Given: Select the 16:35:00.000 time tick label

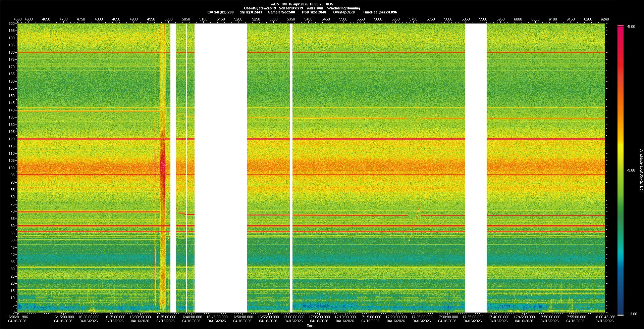Looking at the screenshot, I should point(166,317).
